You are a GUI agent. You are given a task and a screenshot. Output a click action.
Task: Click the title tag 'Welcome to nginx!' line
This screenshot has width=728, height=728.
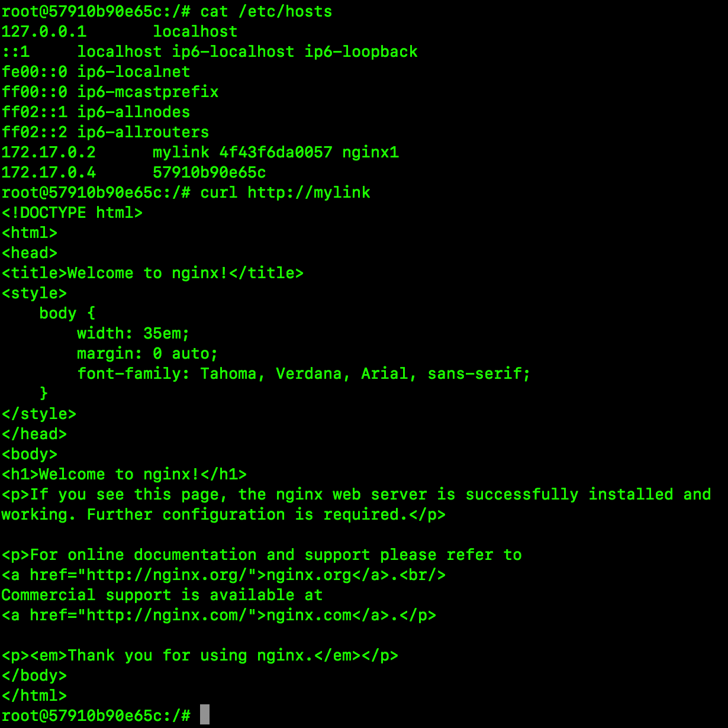[x=152, y=273]
